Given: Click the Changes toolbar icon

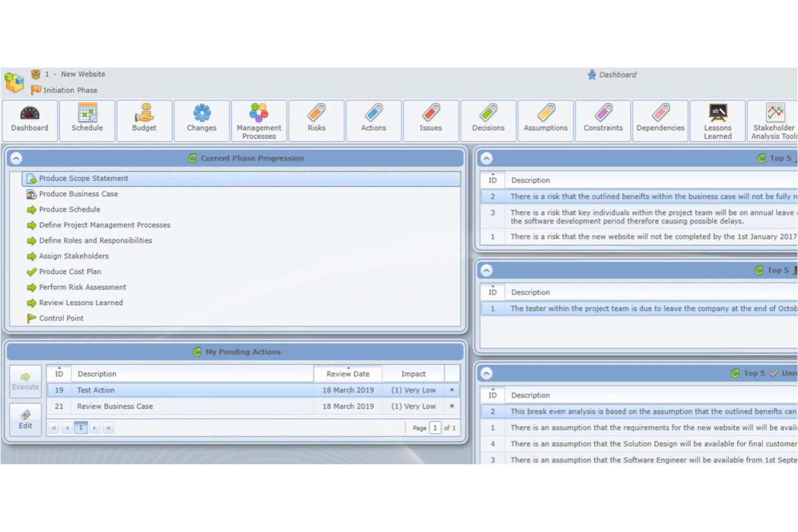Looking at the screenshot, I should pyautogui.click(x=201, y=120).
